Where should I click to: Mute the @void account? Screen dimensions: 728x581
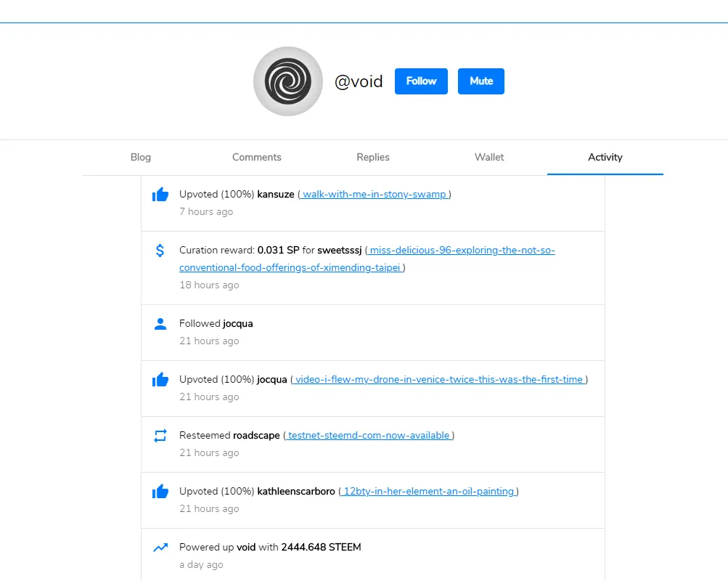[x=481, y=81]
